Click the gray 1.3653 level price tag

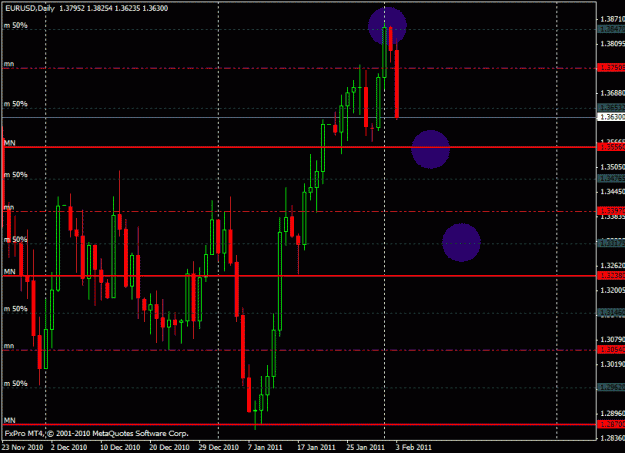(x=611, y=108)
